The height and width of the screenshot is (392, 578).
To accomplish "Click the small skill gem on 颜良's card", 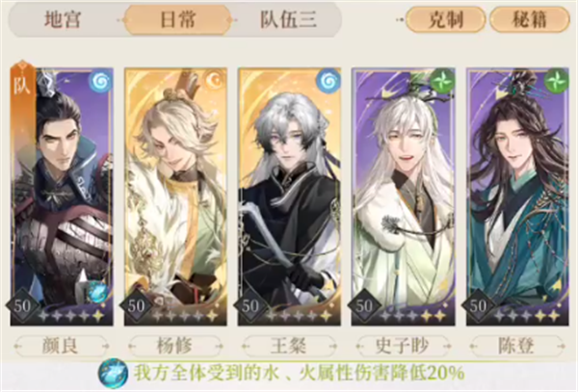I will tap(97, 293).
